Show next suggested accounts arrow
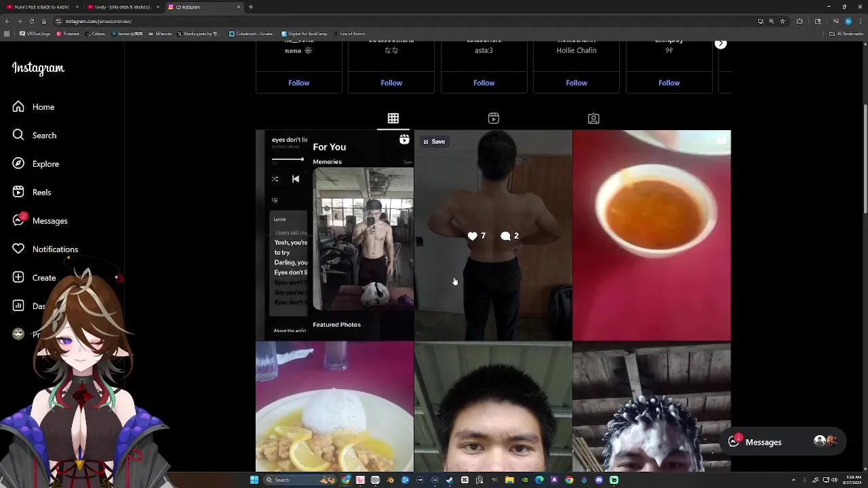 (720, 44)
